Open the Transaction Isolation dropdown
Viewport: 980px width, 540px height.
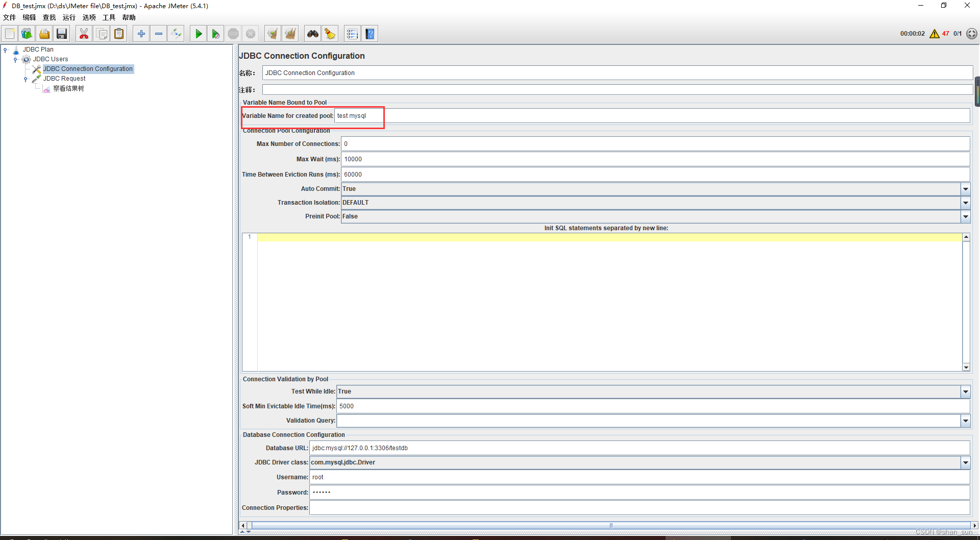965,203
